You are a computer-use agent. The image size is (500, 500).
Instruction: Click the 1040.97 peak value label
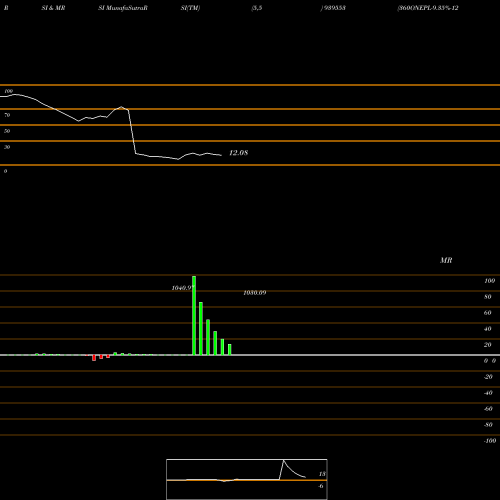click(182, 288)
